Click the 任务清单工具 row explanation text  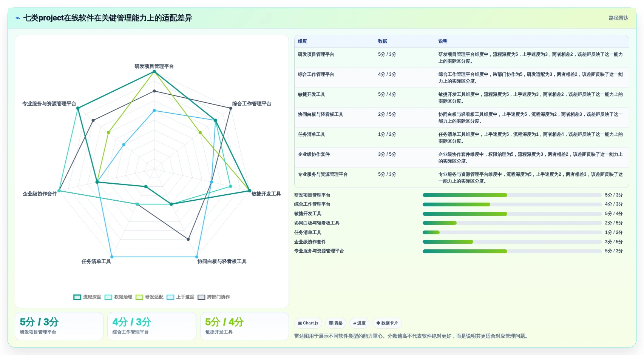point(531,138)
